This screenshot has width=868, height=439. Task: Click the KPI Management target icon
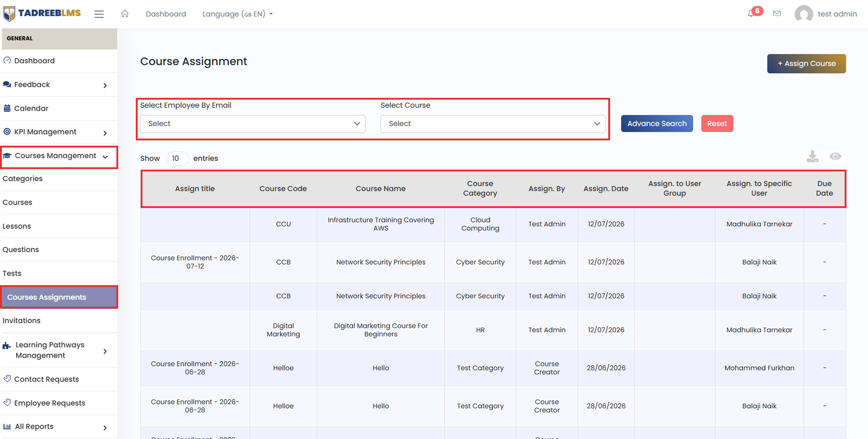pos(7,132)
